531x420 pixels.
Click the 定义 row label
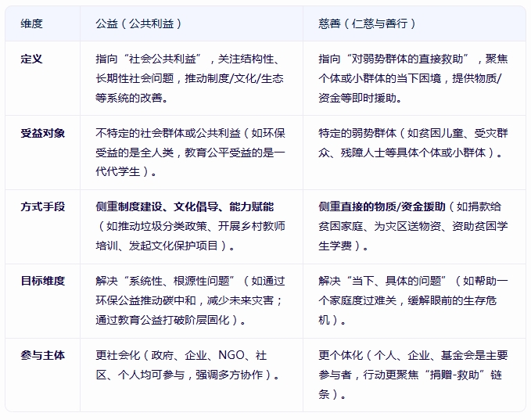31,59
